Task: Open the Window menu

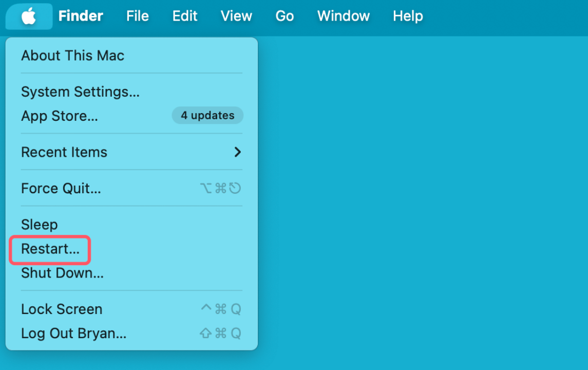Action: tap(344, 16)
